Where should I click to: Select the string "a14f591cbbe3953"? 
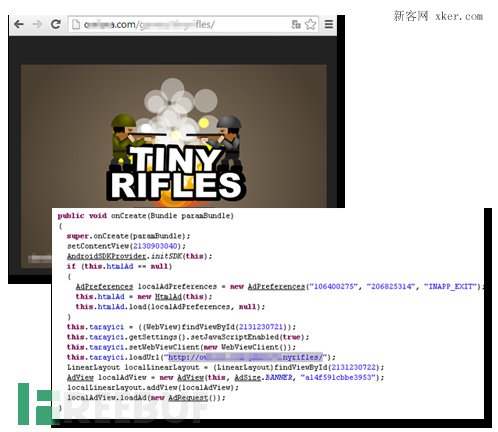338,377
